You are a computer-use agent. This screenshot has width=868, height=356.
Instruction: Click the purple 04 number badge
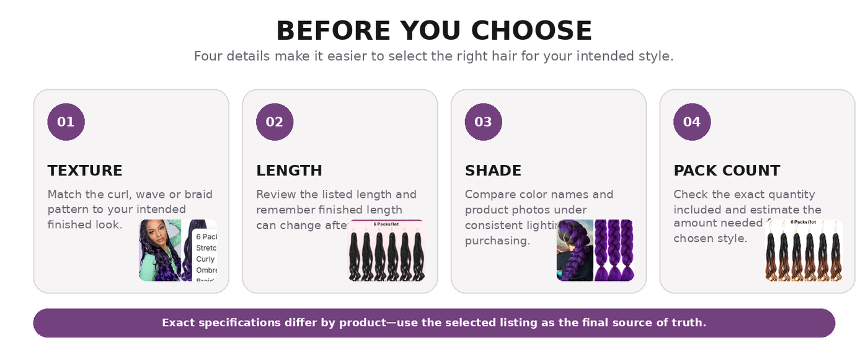[692, 122]
